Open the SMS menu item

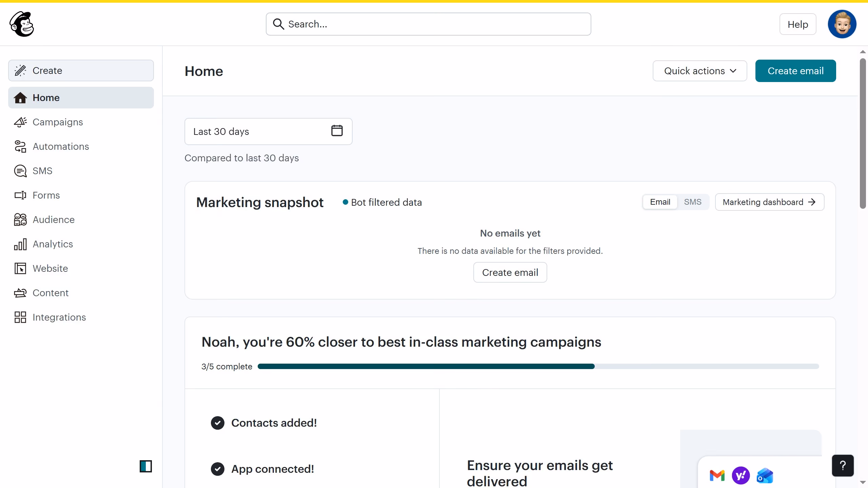(x=81, y=171)
